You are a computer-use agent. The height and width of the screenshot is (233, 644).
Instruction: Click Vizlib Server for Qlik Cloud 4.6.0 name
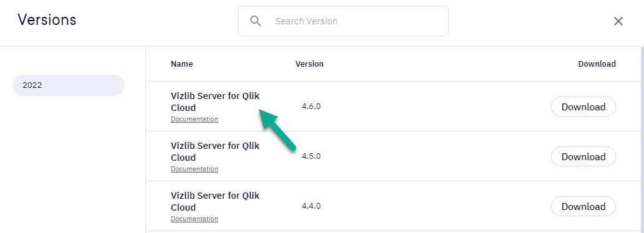215,102
